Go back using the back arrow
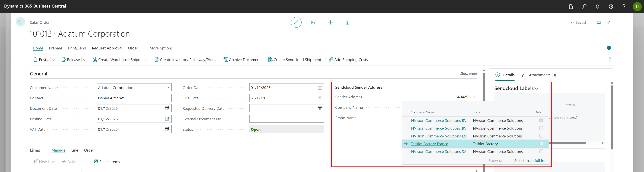Image resolution: width=644 pixels, height=172 pixels. pyautogui.click(x=20, y=22)
